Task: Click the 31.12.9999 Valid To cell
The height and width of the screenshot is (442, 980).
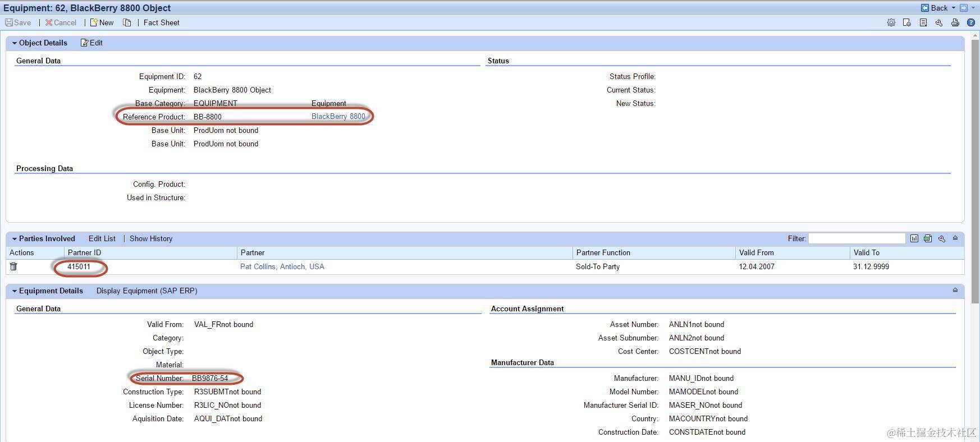Action: [x=871, y=267]
